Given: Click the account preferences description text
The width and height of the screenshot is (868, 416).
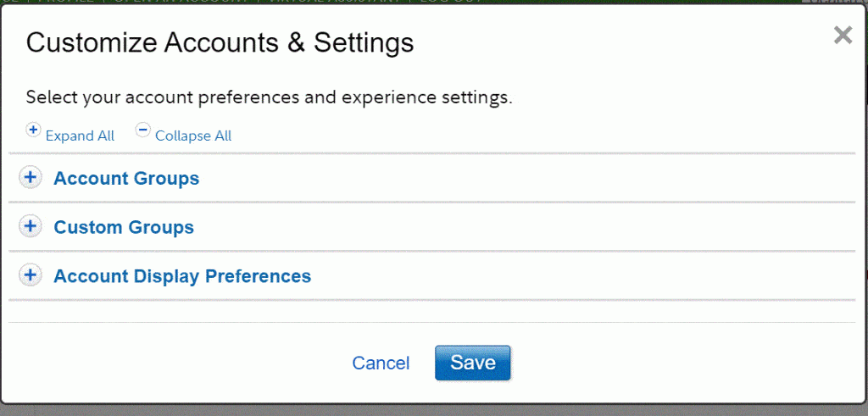Looking at the screenshot, I should click(269, 98).
